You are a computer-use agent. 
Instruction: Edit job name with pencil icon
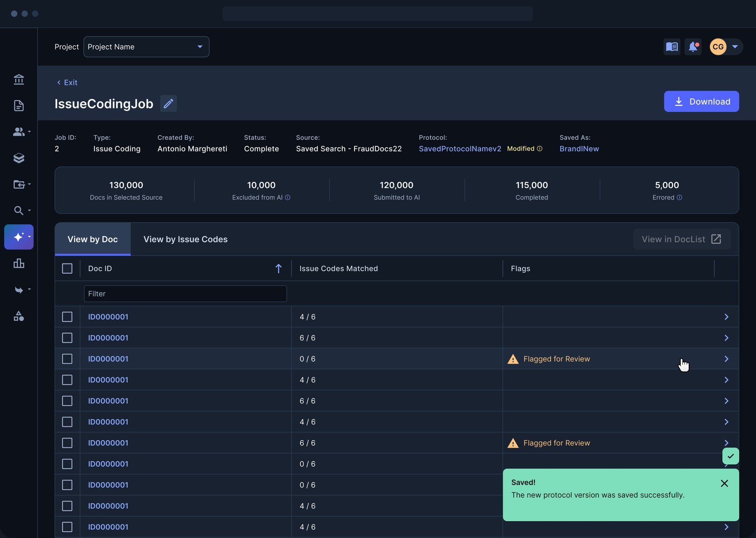pos(168,103)
